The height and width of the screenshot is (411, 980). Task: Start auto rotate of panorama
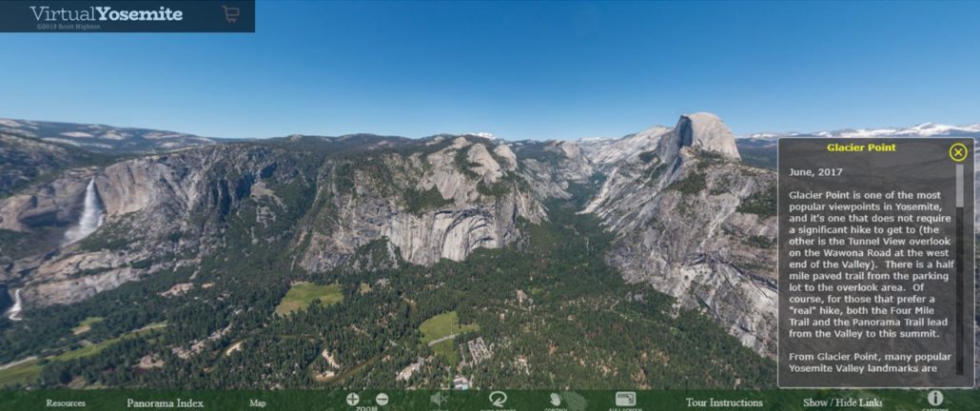coord(498,399)
